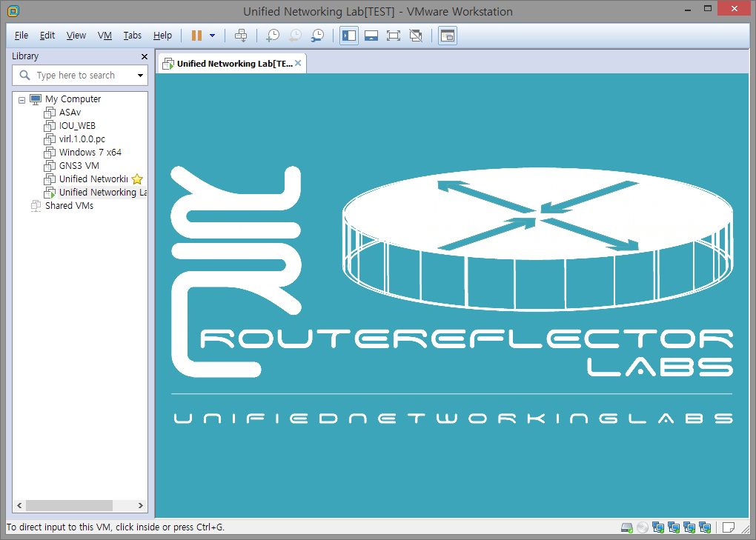Select the GNS3 VM entry
Screen dimensions: 756x540
click(x=79, y=166)
